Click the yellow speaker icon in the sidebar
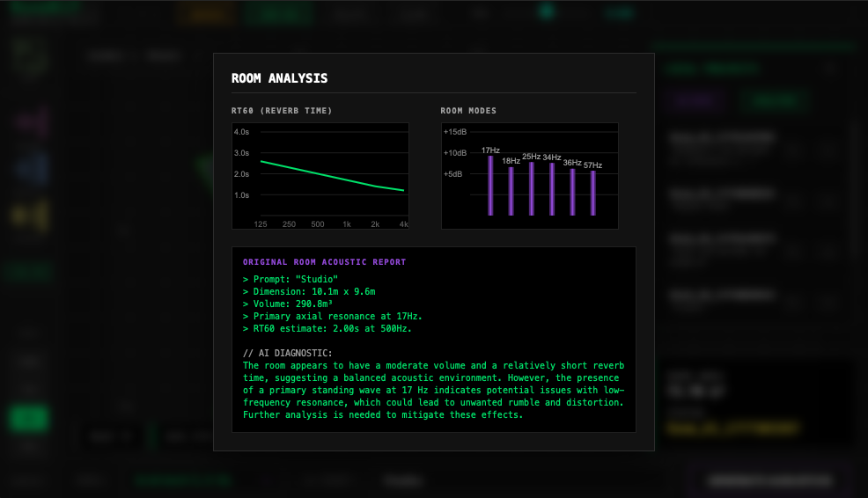 tap(33, 214)
